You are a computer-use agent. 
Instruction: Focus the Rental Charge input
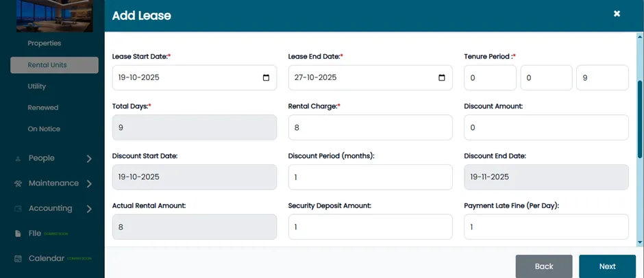(x=370, y=127)
